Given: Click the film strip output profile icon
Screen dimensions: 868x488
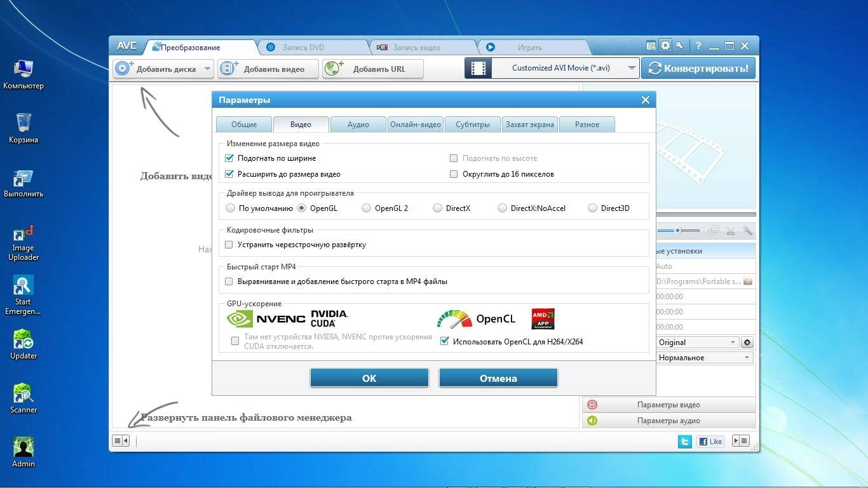Looking at the screenshot, I should click(x=478, y=68).
